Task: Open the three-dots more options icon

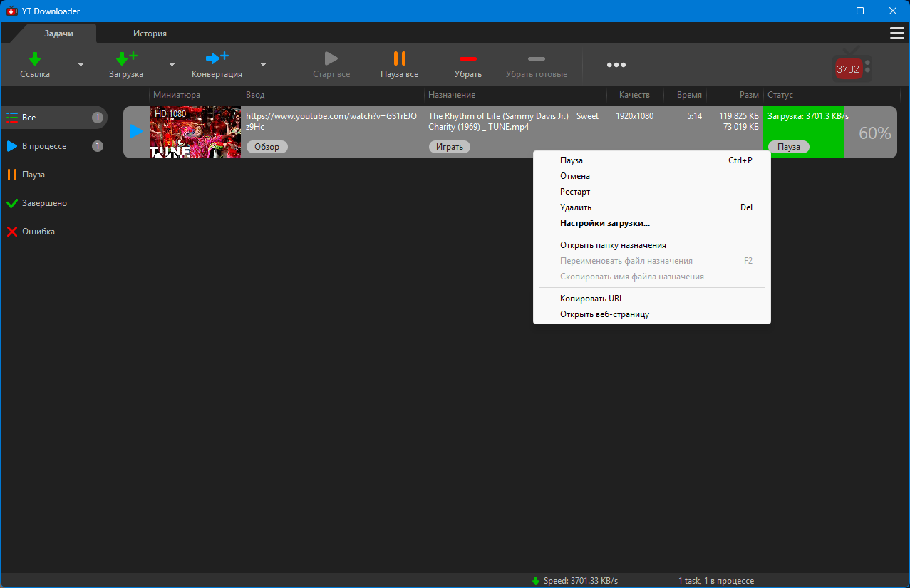Action: (616, 65)
